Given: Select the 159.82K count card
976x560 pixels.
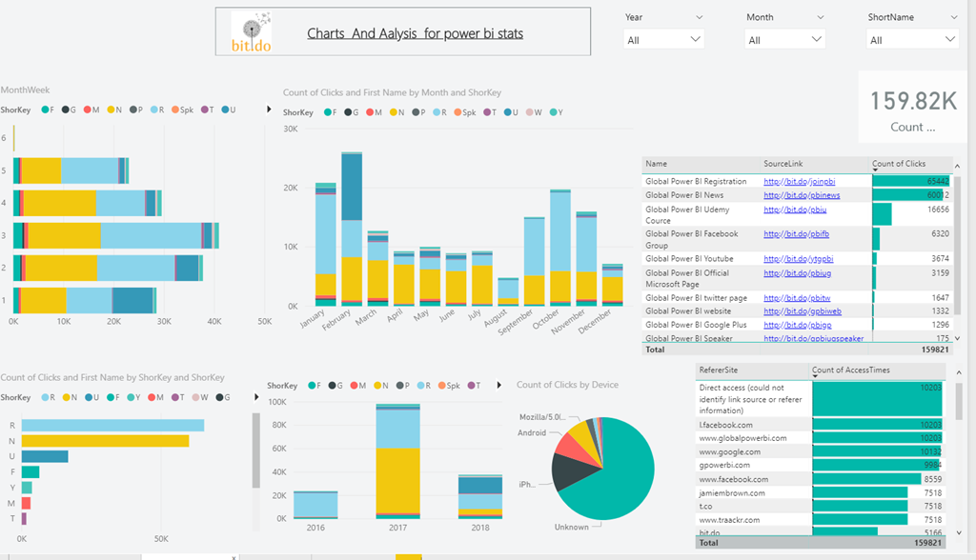Looking at the screenshot, I should click(x=910, y=110).
